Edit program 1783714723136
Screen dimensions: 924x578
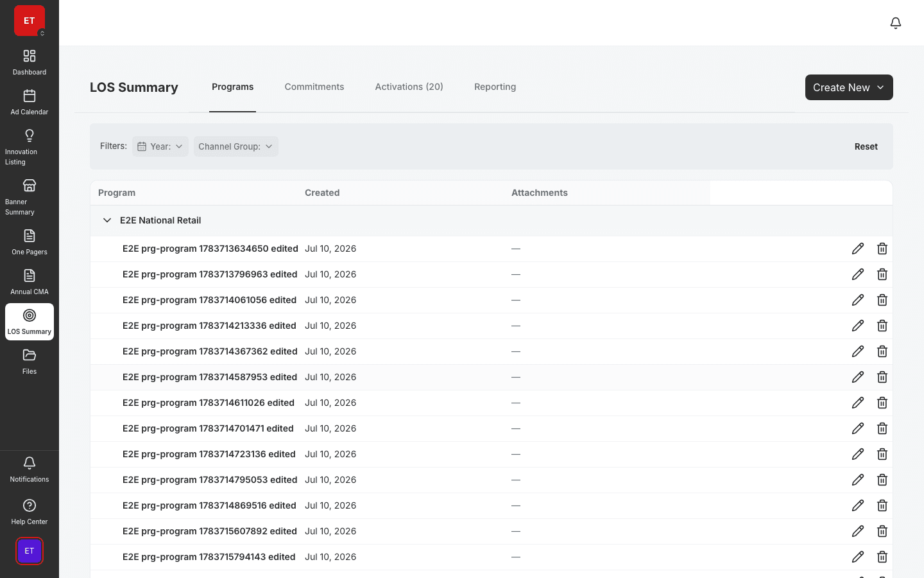pyautogui.click(x=858, y=454)
